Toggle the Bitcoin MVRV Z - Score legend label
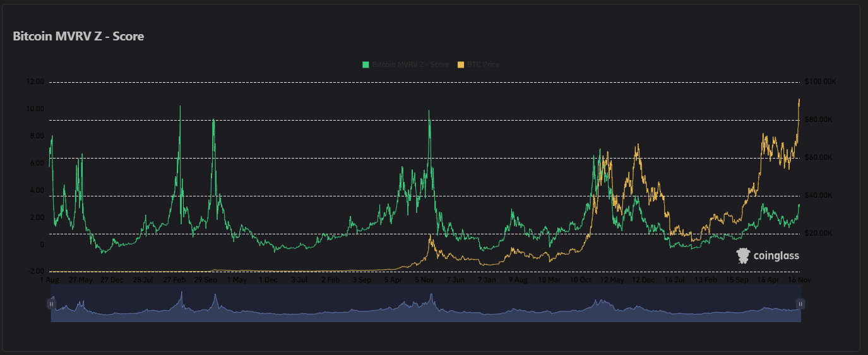Image resolution: width=868 pixels, height=355 pixels. tap(410, 64)
